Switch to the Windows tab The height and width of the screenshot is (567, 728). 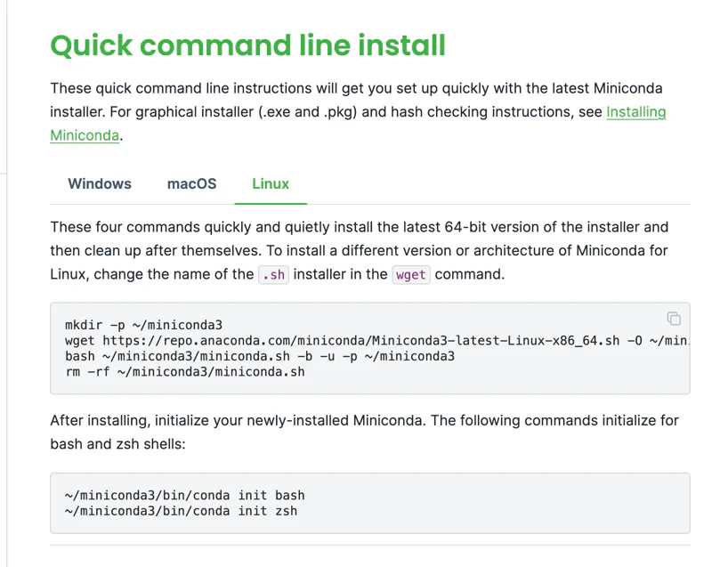pyautogui.click(x=100, y=183)
